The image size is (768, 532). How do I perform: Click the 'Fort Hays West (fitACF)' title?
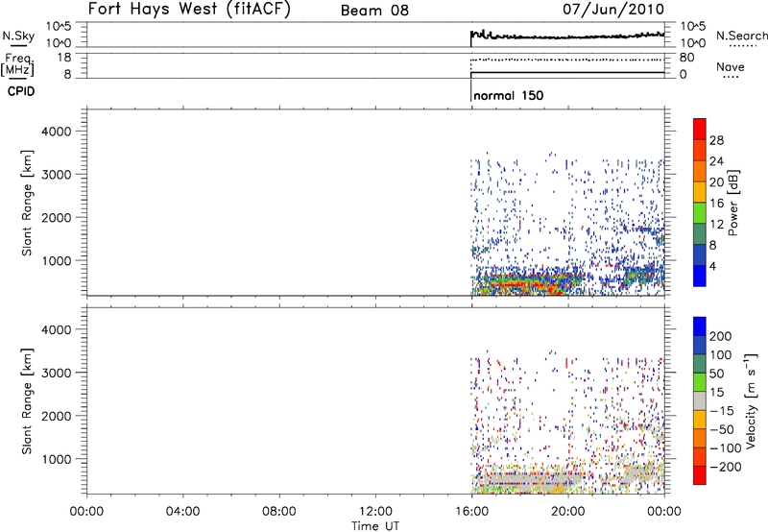[x=189, y=9]
